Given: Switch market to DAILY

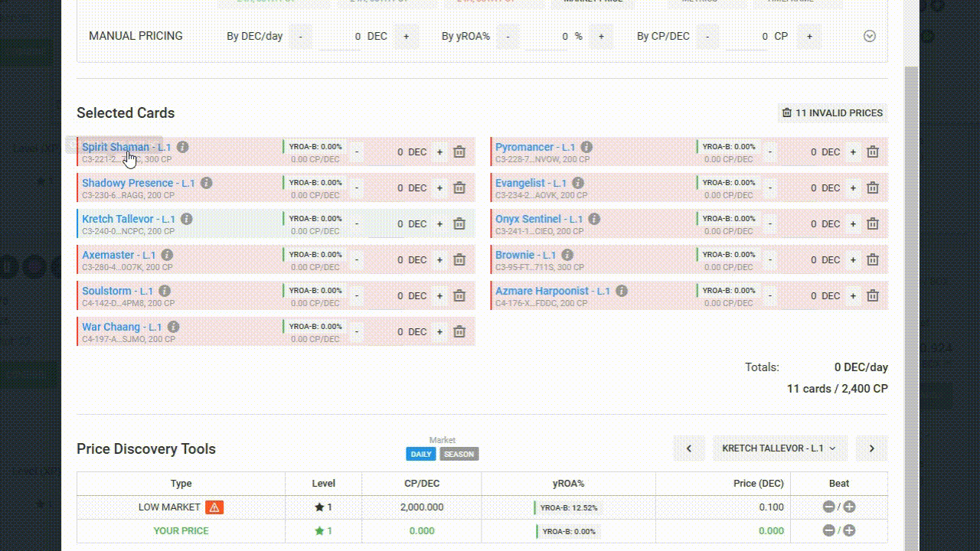Looking at the screenshot, I should 421,454.
